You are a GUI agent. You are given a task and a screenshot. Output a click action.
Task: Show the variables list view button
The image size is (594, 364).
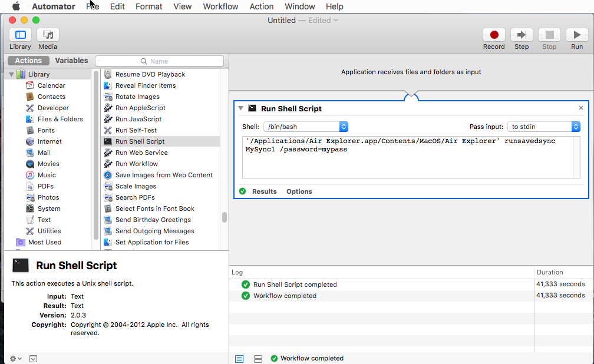258,359
